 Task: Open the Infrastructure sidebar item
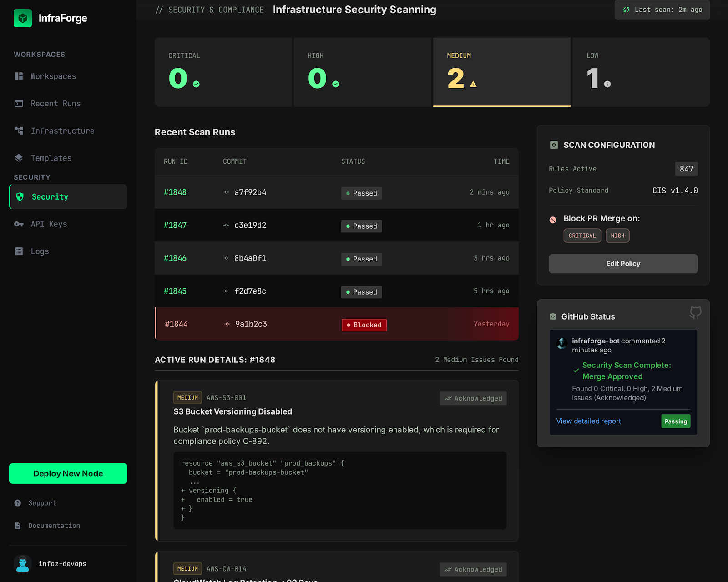(x=68, y=131)
